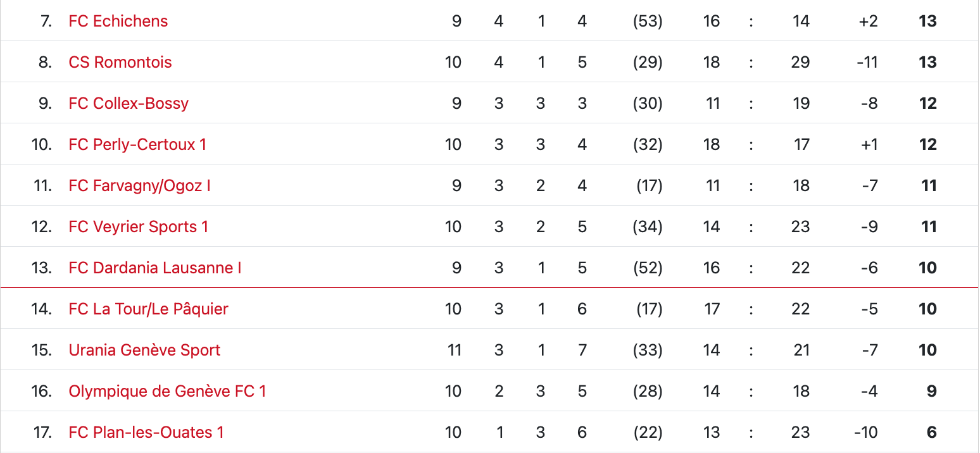Click rank number 9 beside FC Collex-Bossy
This screenshot has height=453, width=980.
coord(45,103)
